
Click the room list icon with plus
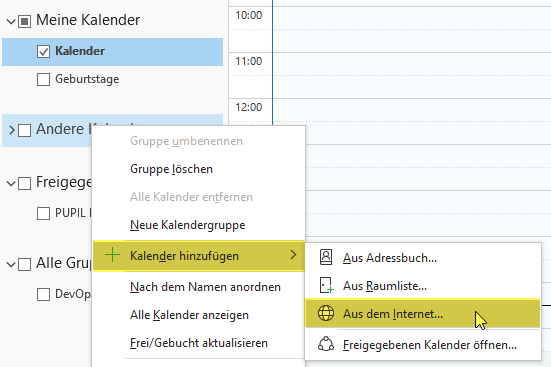(x=326, y=285)
